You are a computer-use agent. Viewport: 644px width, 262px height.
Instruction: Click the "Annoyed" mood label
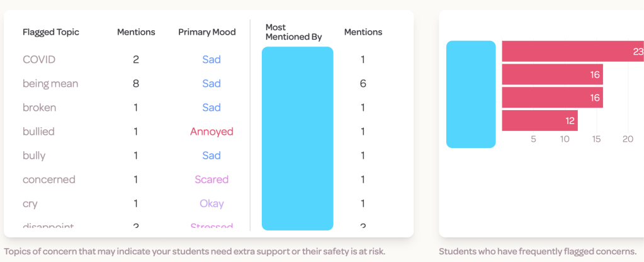pyautogui.click(x=212, y=132)
